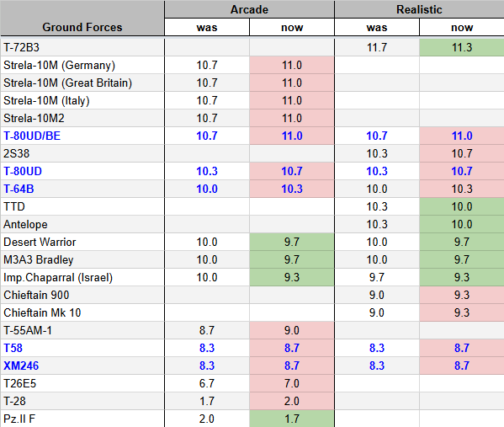Click the Ground Forces column header

[82, 18]
